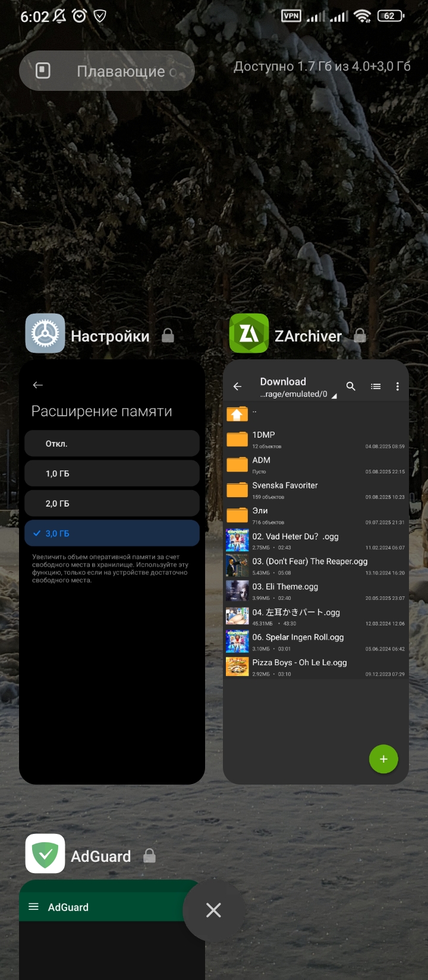This screenshot has width=428, height=980.
Task: Toggle lock next to ZArchiver app
Action: 360,336
